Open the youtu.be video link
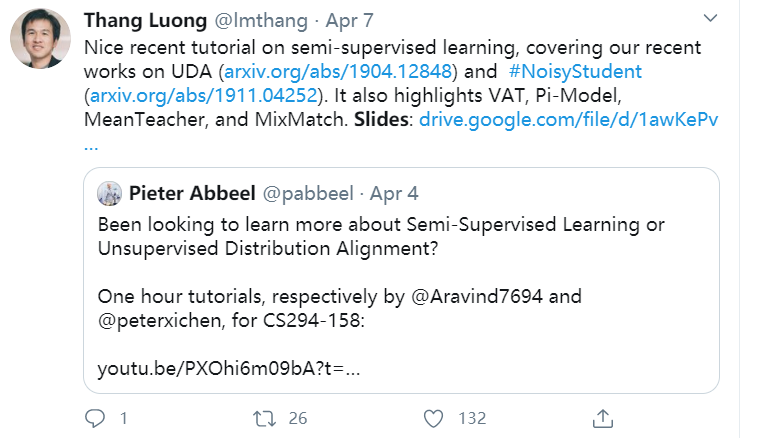The width and height of the screenshot is (766, 438). 228,369
